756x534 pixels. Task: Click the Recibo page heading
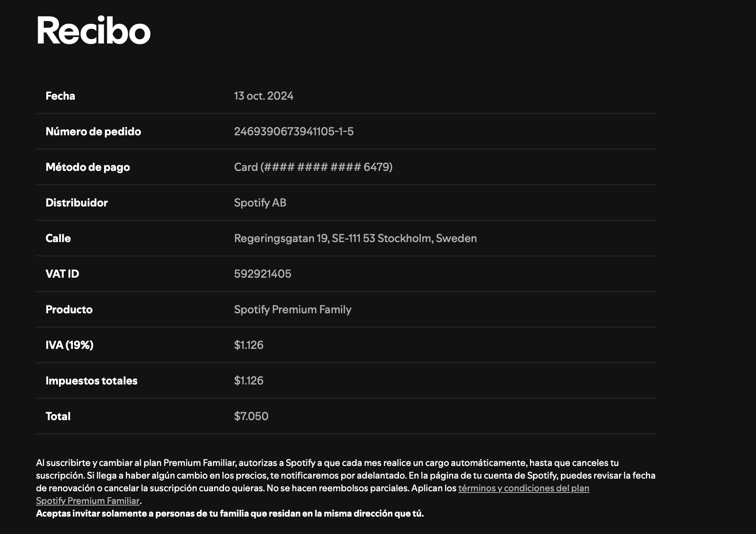pyautogui.click(x=93, y=30)
